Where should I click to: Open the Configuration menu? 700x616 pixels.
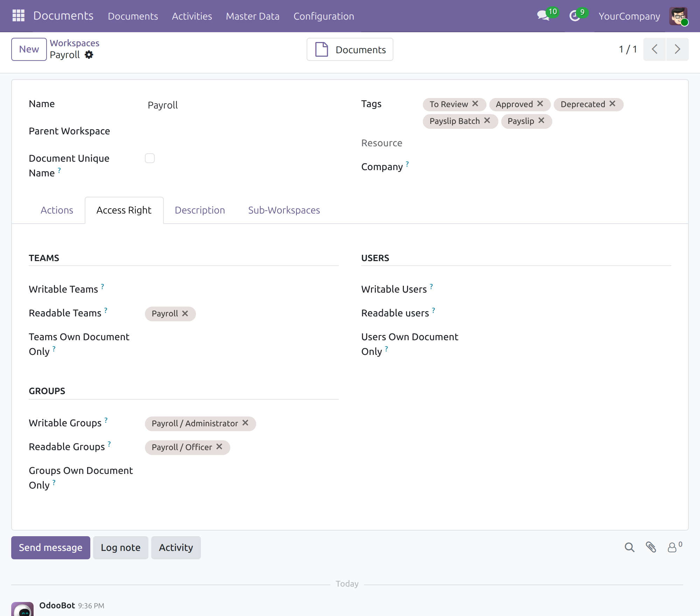324,16
